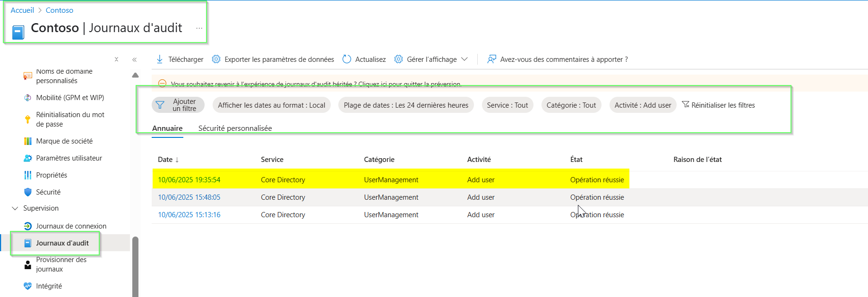Open the Service : Tout filter
This screenshot has width=868, height=297.
pos(507,105)
